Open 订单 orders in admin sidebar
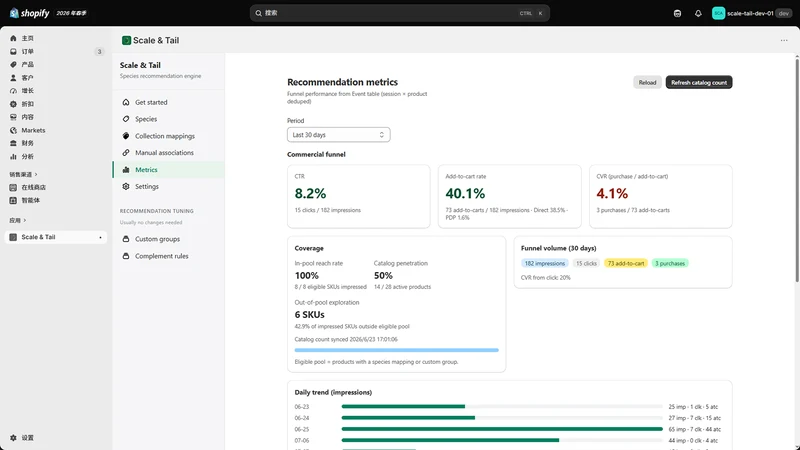 (x=56, y=52)
